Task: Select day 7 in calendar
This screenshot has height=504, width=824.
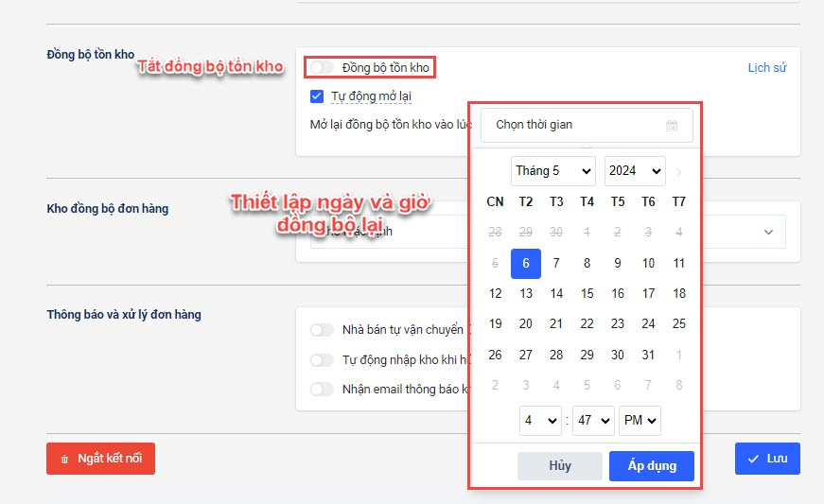Action: [556, 264]
